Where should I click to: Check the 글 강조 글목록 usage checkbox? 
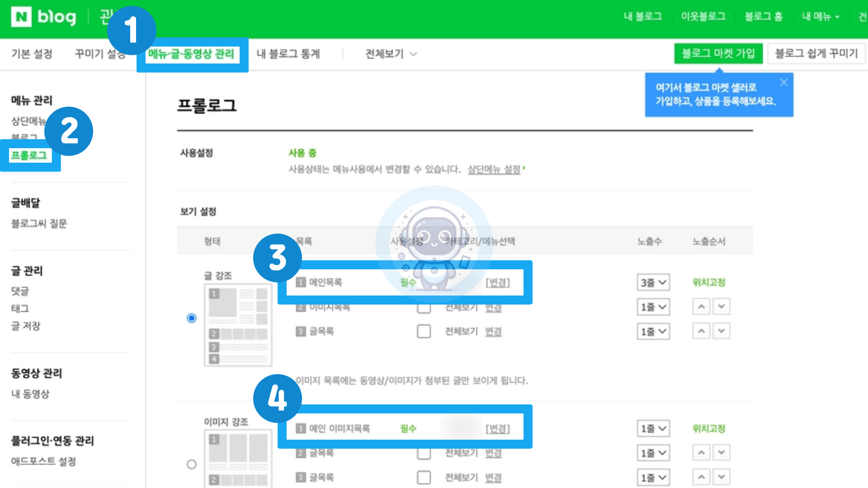(x=424, y=331)
